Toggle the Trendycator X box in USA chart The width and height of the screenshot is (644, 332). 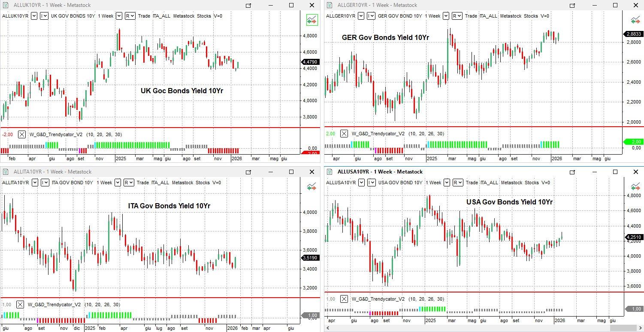point(344,299)
